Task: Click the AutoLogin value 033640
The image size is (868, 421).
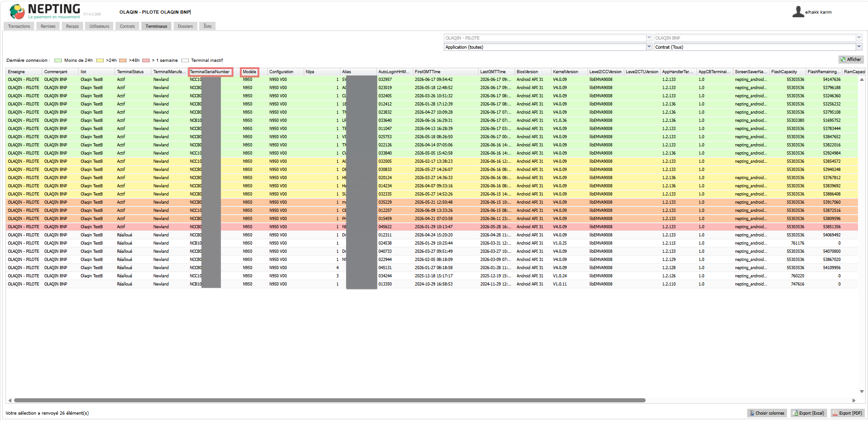Action: click(x=385, y=120)
